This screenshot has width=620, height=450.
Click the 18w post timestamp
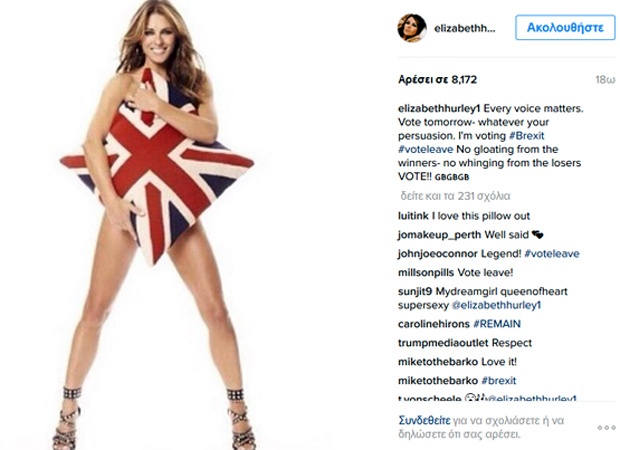click(x=605, y=80)
